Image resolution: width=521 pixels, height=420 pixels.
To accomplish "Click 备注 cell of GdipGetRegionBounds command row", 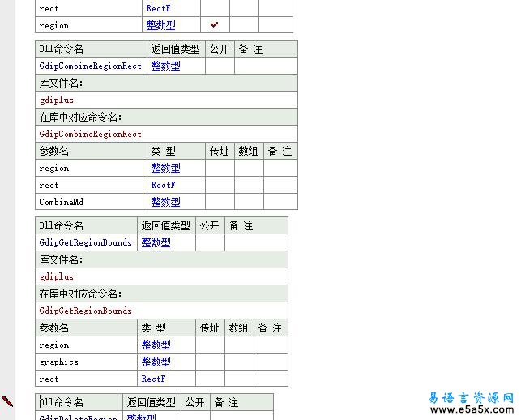I will (x=256, y=242).
